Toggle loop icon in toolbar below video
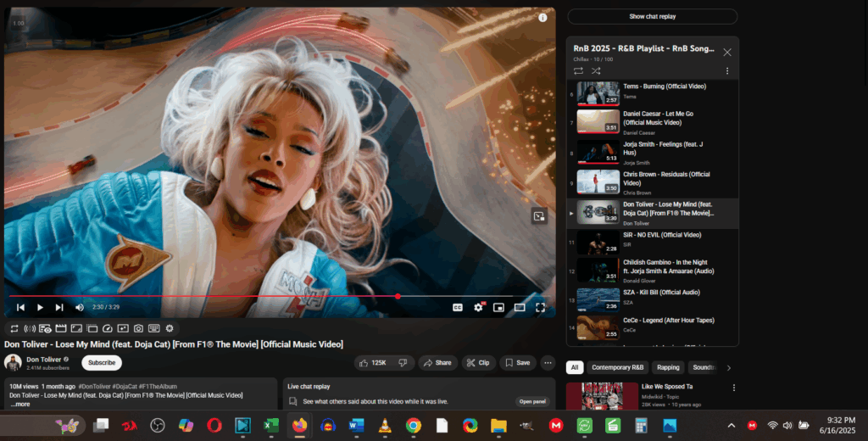868x441 pixels. (14, 328)
